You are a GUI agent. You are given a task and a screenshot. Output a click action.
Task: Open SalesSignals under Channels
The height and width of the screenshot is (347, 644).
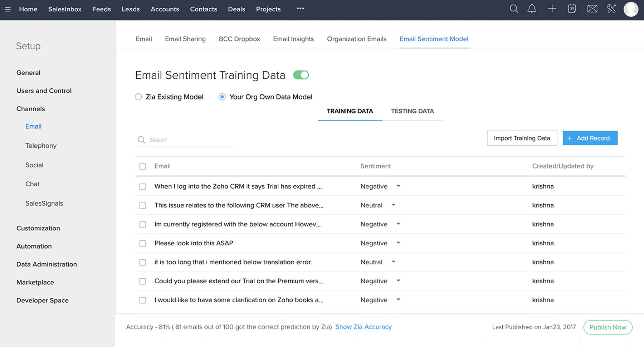pos(44,203)
